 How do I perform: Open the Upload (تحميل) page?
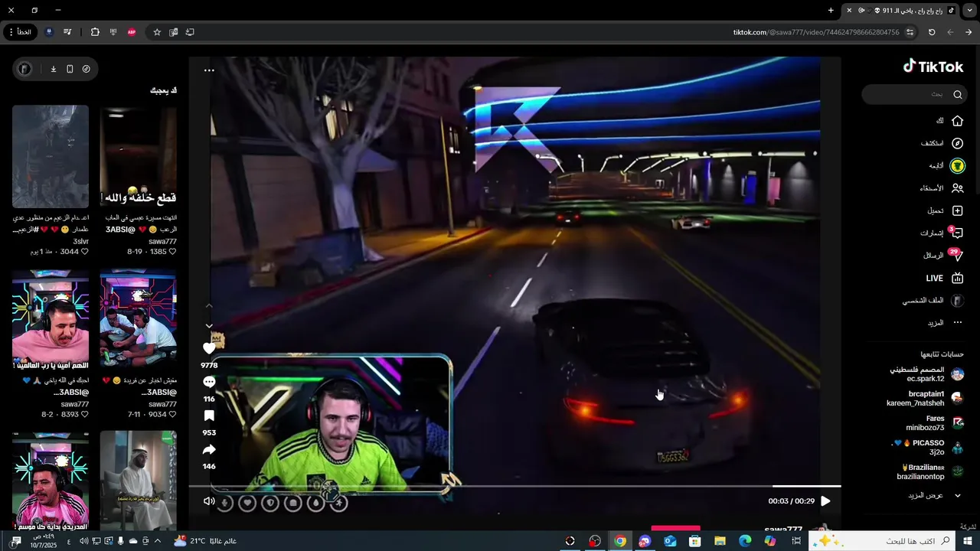(x=946, y=210)
